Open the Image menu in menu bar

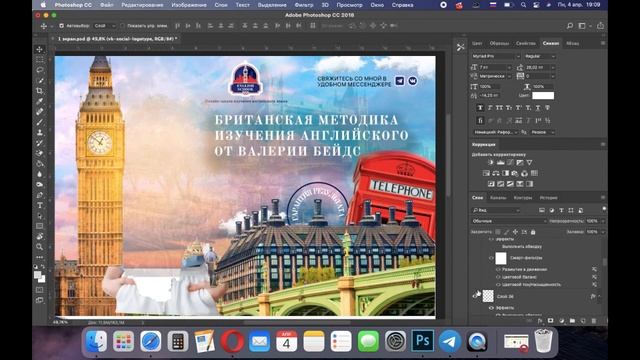pyautogui.click(x=189, y=5)
